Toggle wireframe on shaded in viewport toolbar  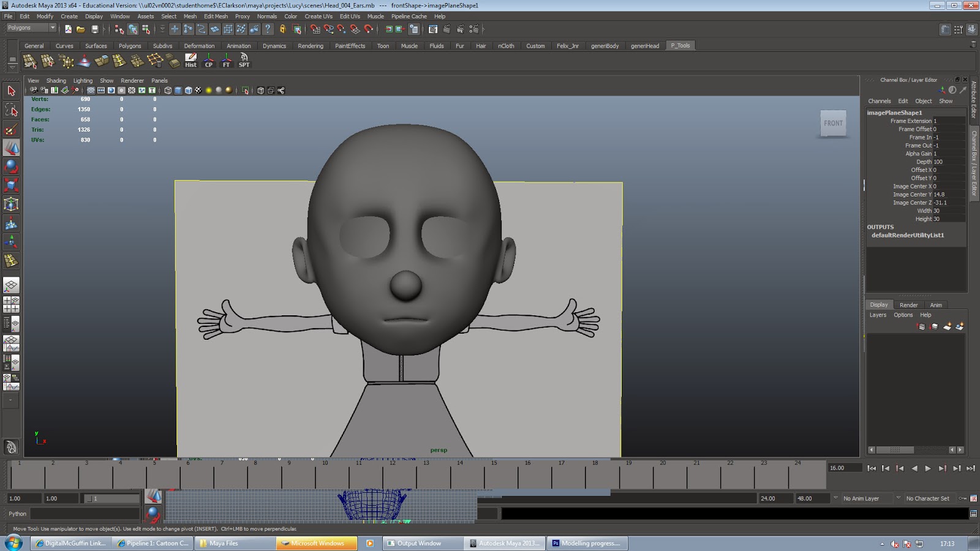[x=188, y=91]
